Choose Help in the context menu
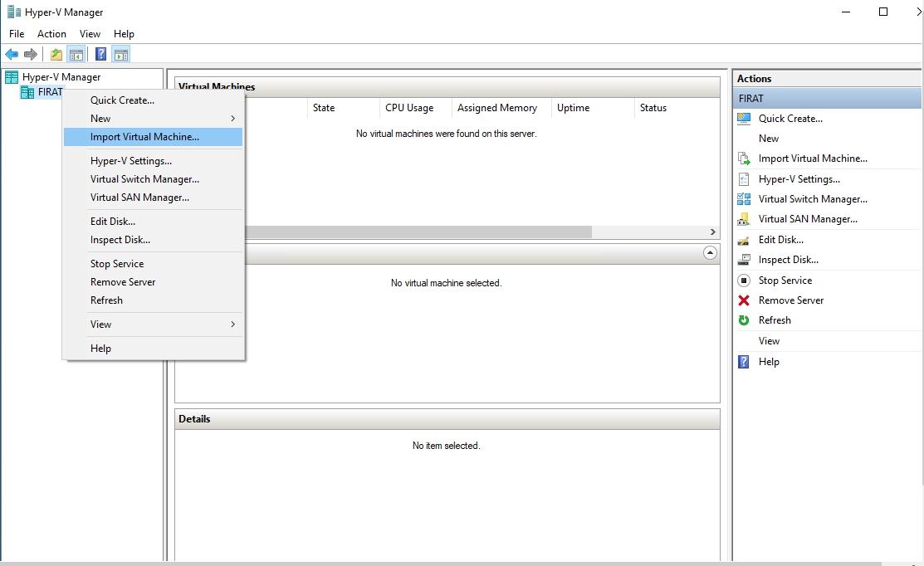Screen dimensions: 924x566 (x=154, y=349)
